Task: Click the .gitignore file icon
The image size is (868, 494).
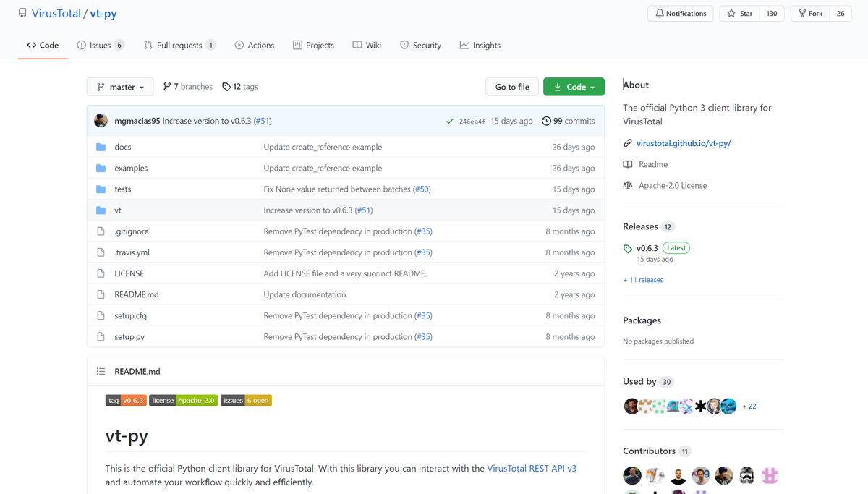Action: pyautogui.click(x=101, y=231)
